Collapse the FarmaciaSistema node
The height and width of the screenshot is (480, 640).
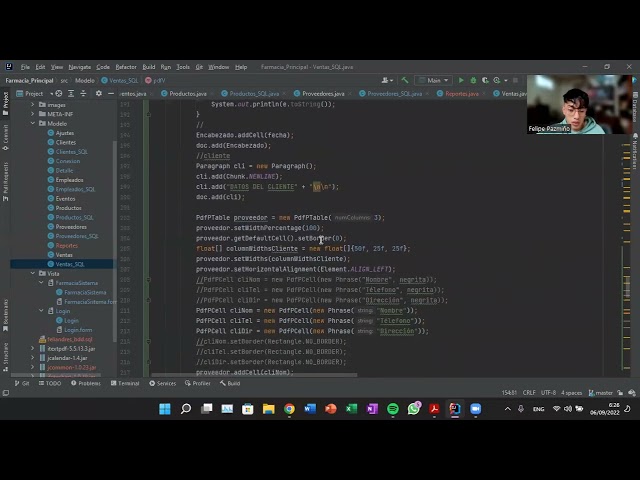pyautogui.click(x=41, y=282)
